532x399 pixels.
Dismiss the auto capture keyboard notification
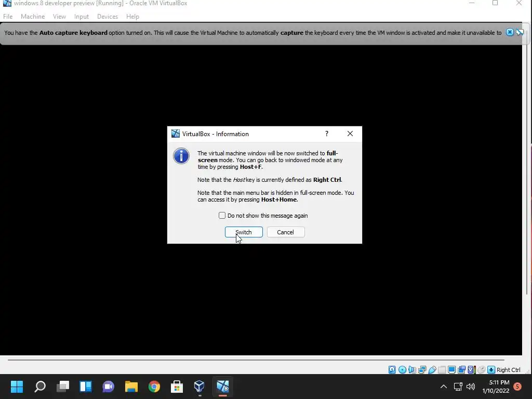(510, 32)
